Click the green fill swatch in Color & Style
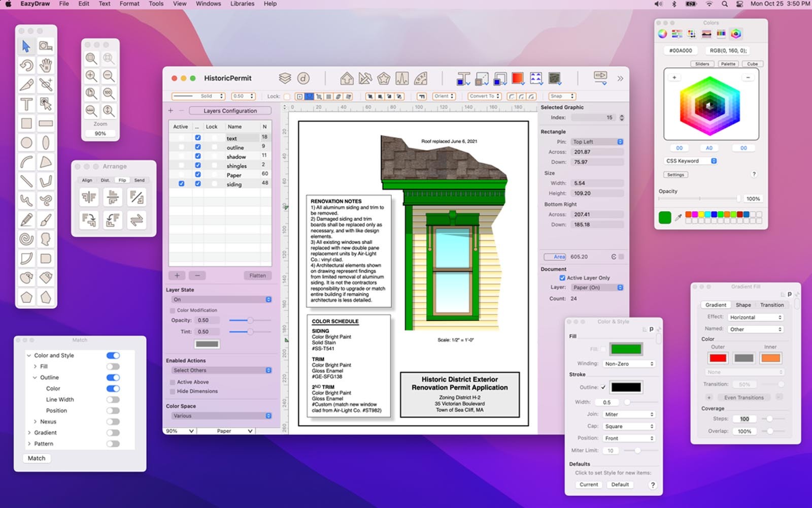This screenshot has height=508, width=812. [x=627, y=348]
